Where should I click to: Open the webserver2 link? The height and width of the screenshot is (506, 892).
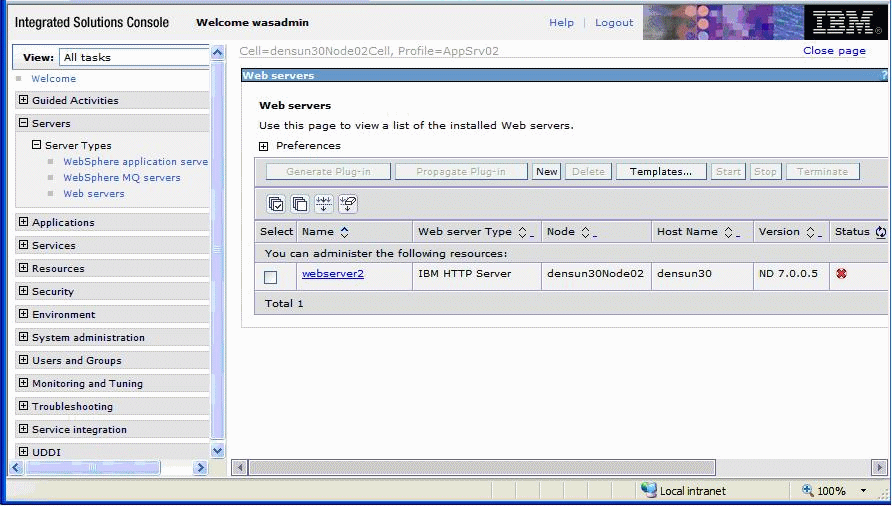(x=333, y=274)
